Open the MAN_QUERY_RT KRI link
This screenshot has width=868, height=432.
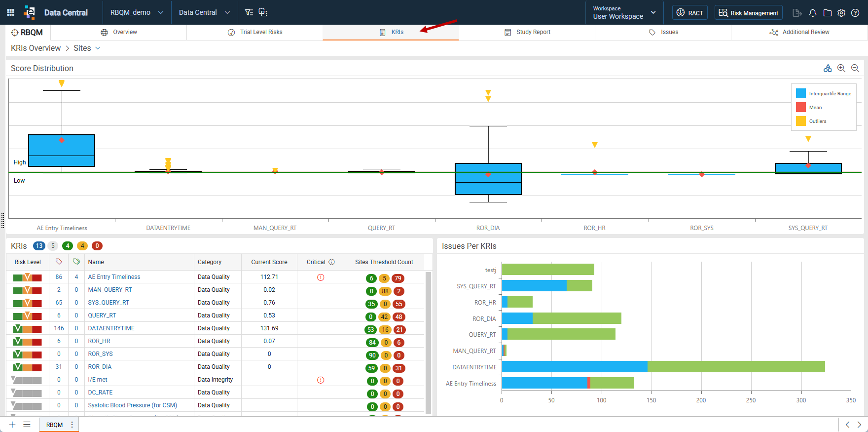point(110,290)
